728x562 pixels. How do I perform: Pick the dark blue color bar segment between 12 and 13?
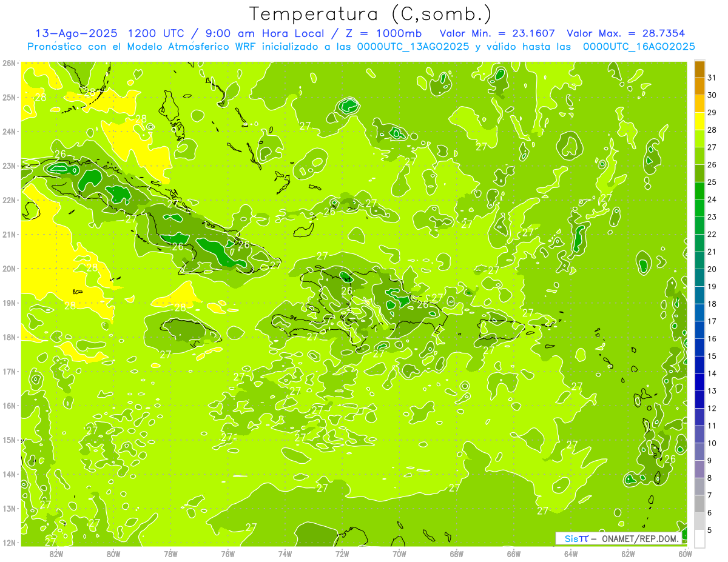(x=699, y=400)
